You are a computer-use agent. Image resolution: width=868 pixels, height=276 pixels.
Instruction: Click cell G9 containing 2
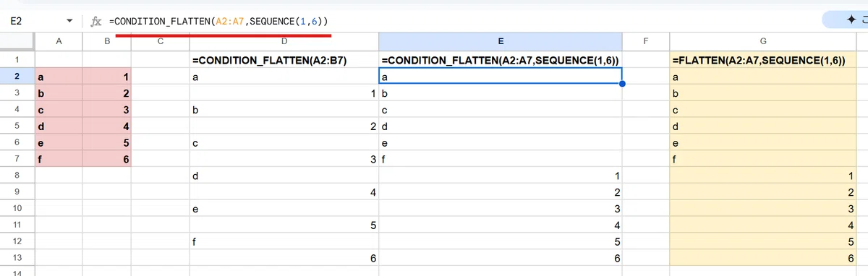763,192
